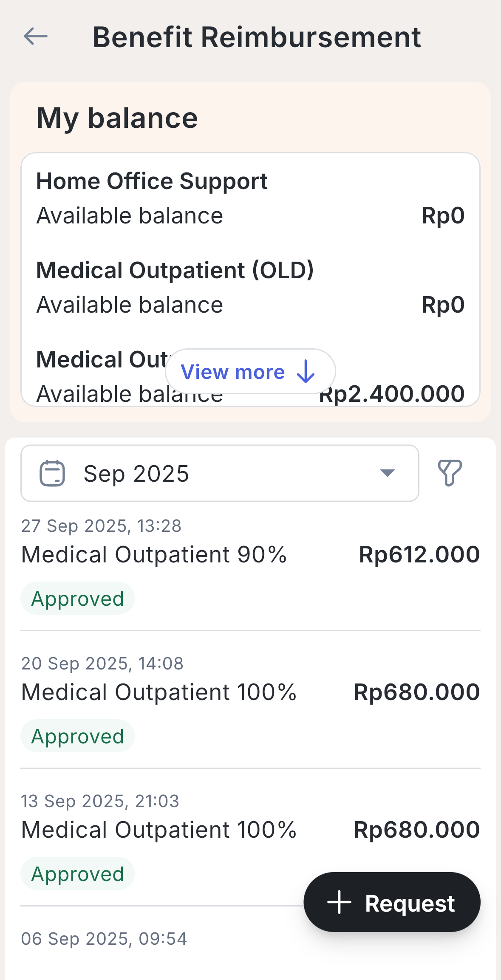
Task: Tap Approved badge on 20 Sep claim
Action: pos(78,736)
